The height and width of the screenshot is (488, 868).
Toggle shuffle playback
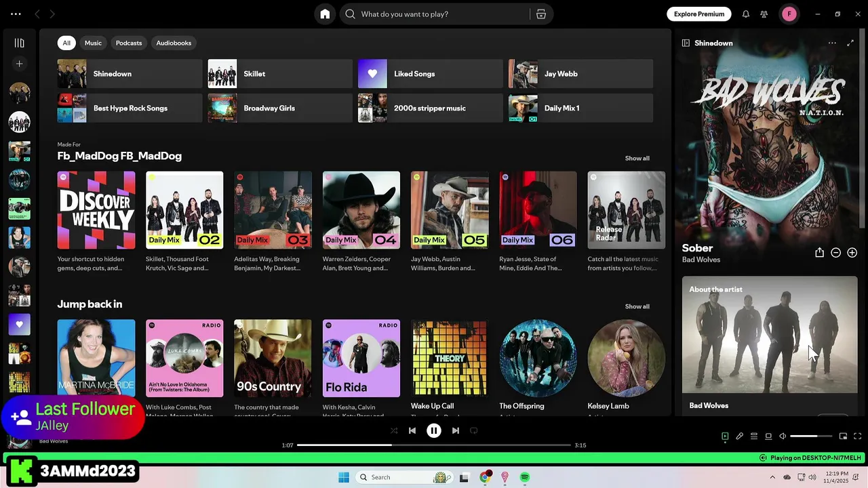394,430
